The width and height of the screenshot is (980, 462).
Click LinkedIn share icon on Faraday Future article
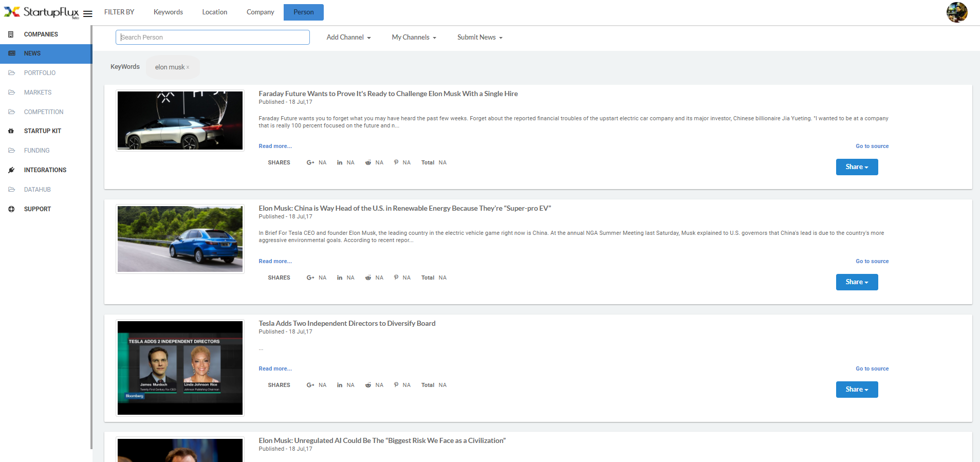point(340,162)
